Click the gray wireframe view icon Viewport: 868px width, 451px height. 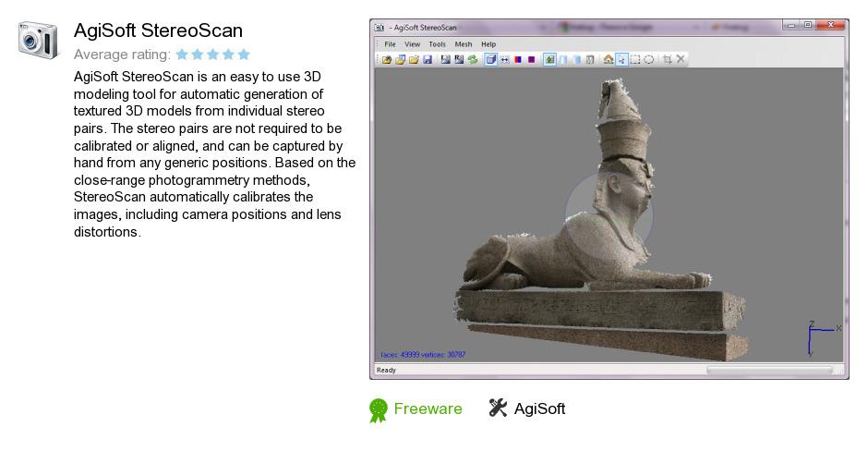tap(590, 59)
